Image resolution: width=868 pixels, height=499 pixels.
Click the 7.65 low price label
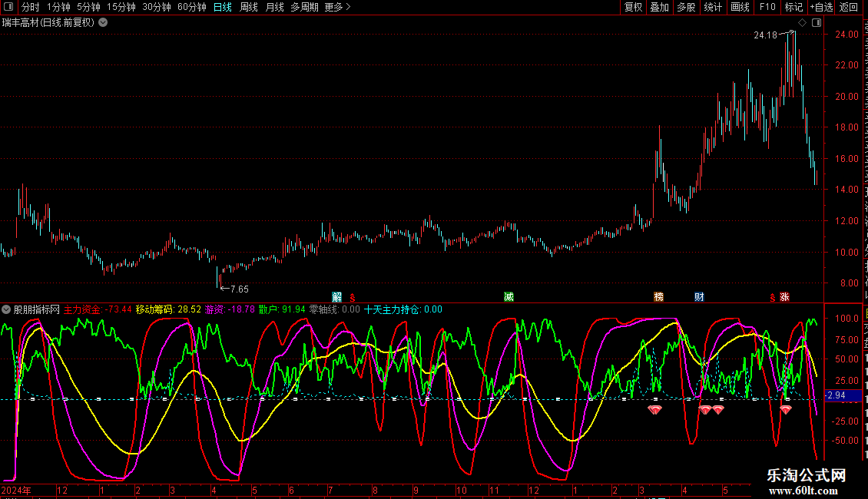tap(239, 289)
